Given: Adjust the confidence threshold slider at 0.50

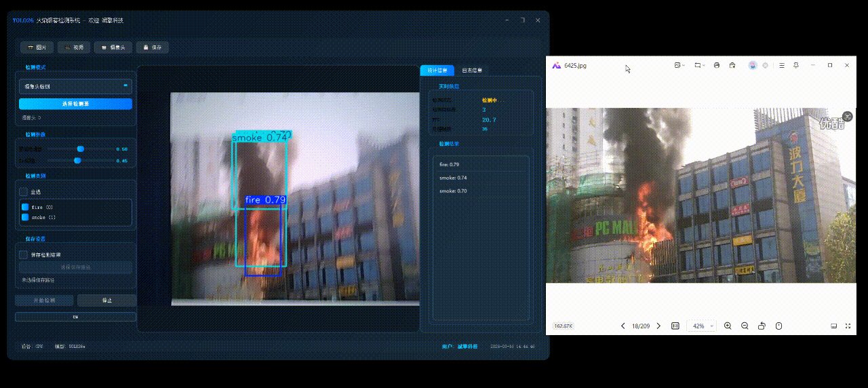Looking at the screenshot, I should 81,149.
